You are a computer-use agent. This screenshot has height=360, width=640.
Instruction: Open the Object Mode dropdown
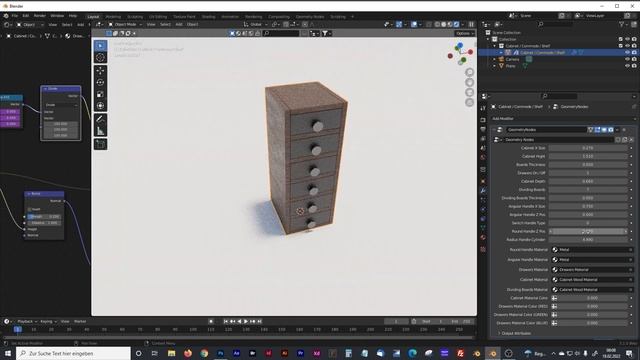click(x=125, y=24)
